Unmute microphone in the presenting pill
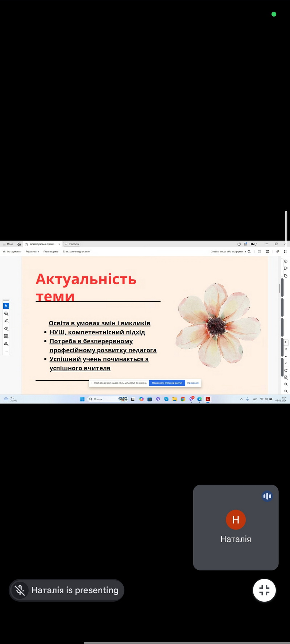 click(20, 590)
